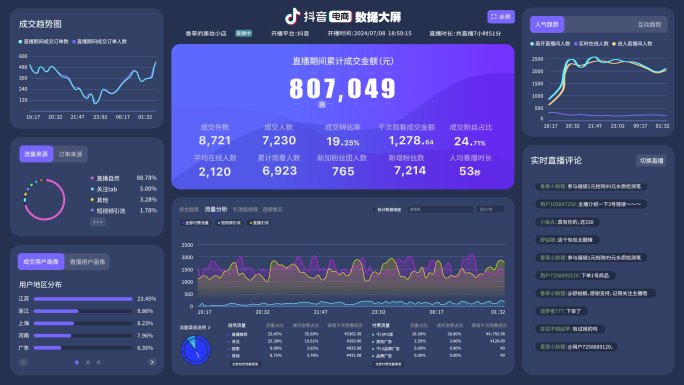Click the 切换直播 button

coord(651,160)
